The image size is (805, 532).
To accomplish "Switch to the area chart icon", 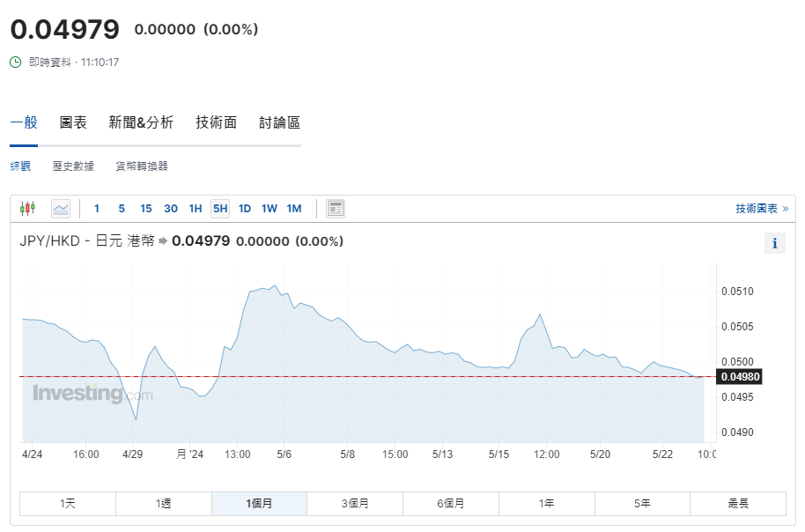I will point(61,209).
